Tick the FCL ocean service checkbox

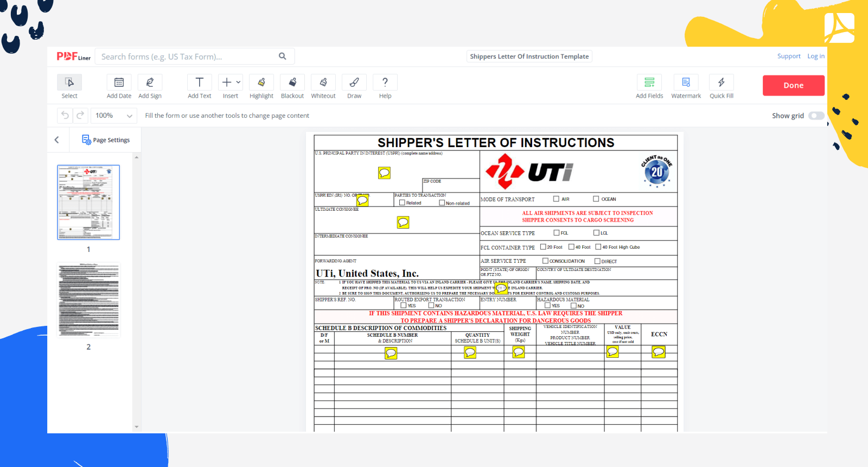pos(557,233)
